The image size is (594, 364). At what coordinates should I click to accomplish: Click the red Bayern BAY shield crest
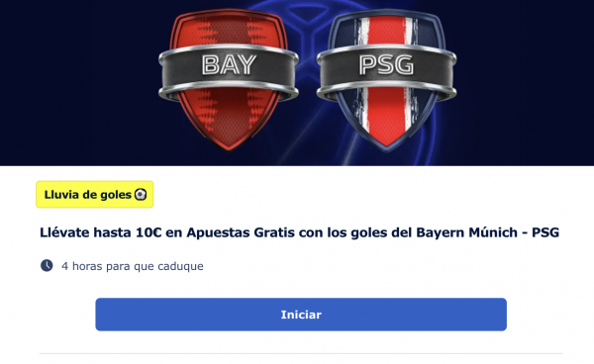(229, 79)
